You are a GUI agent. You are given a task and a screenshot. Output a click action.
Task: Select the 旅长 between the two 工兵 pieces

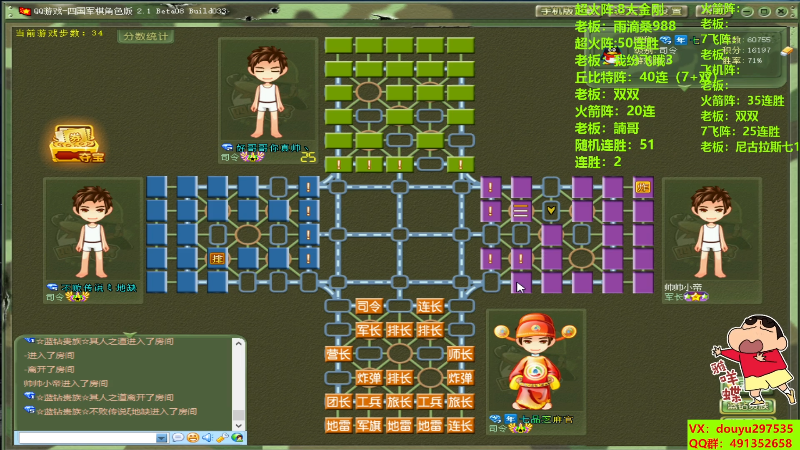[x=399, y=402]
